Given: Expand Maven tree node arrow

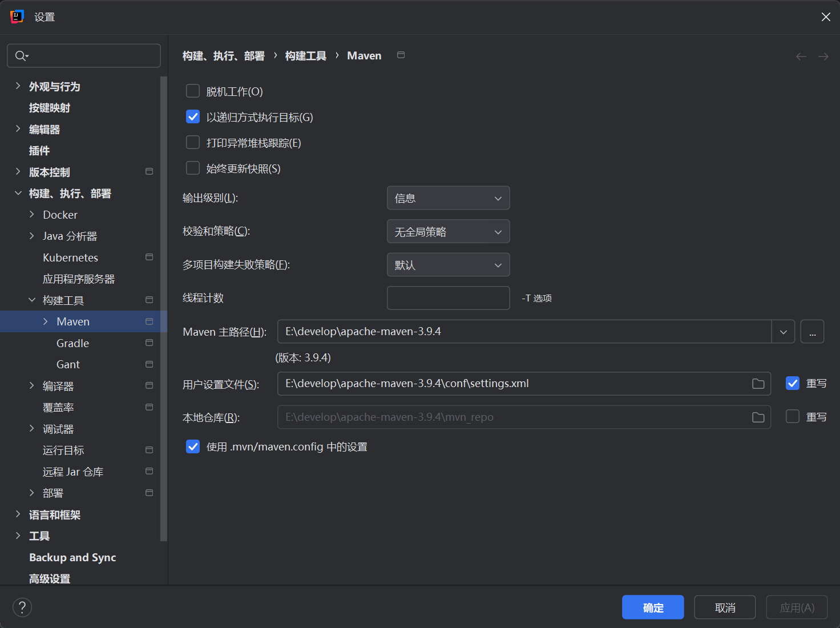Looking at the screenshot, I should coord(46,321).
